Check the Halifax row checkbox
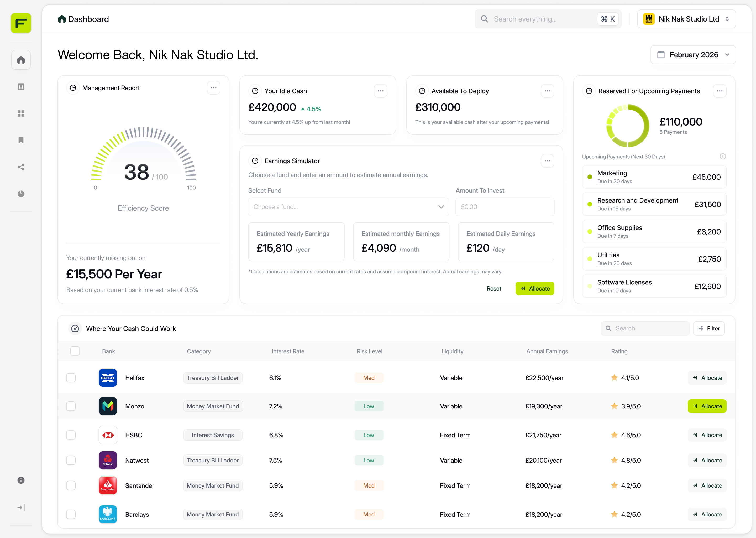The height and width of the screenshot is (538, 756). [x=71, y=378]
